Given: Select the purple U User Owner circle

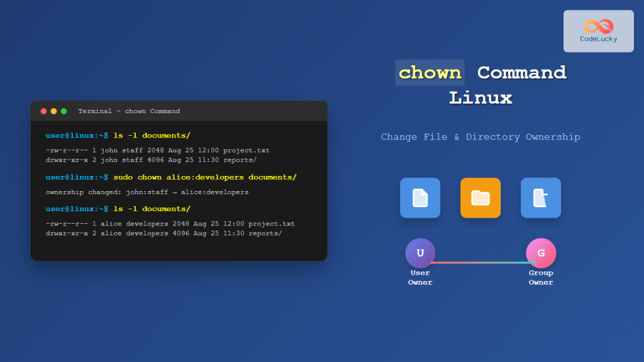Looking at the screenshot, I should coord(420,253).
